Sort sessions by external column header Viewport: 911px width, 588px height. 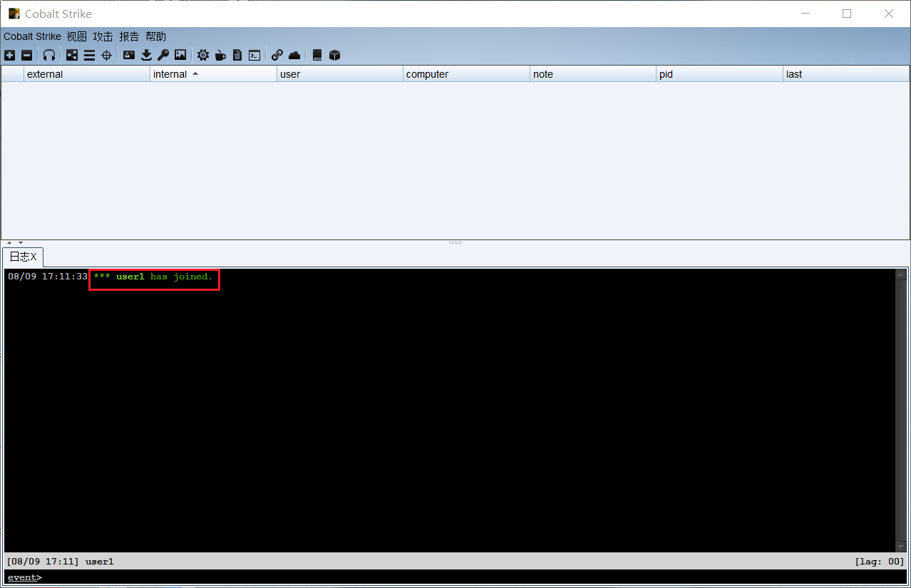(x=87, y=74)
